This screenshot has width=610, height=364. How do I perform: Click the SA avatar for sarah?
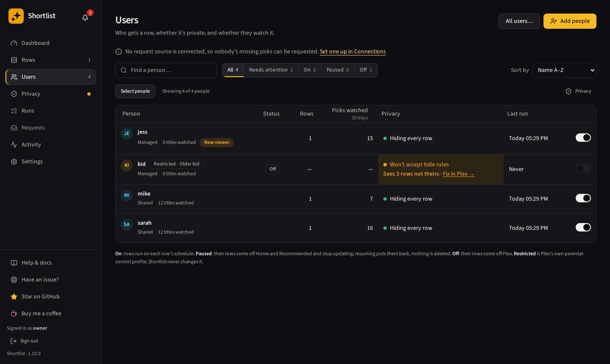coord(127,225)
